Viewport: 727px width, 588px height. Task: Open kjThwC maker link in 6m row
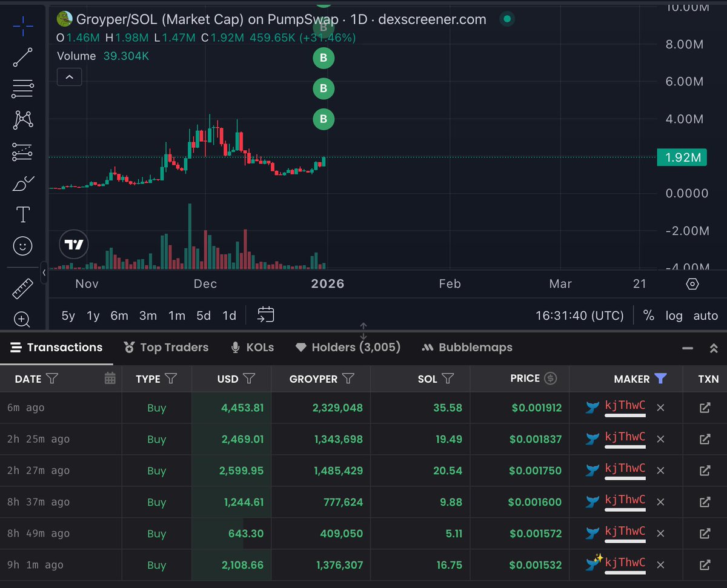[x=625, y=406]
